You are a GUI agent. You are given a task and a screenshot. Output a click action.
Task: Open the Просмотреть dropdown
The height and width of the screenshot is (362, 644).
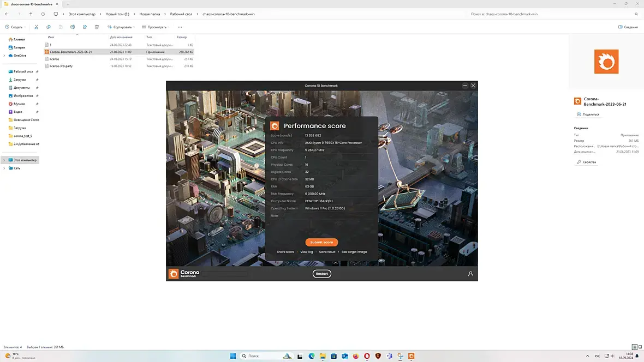[x=156, y=27]
